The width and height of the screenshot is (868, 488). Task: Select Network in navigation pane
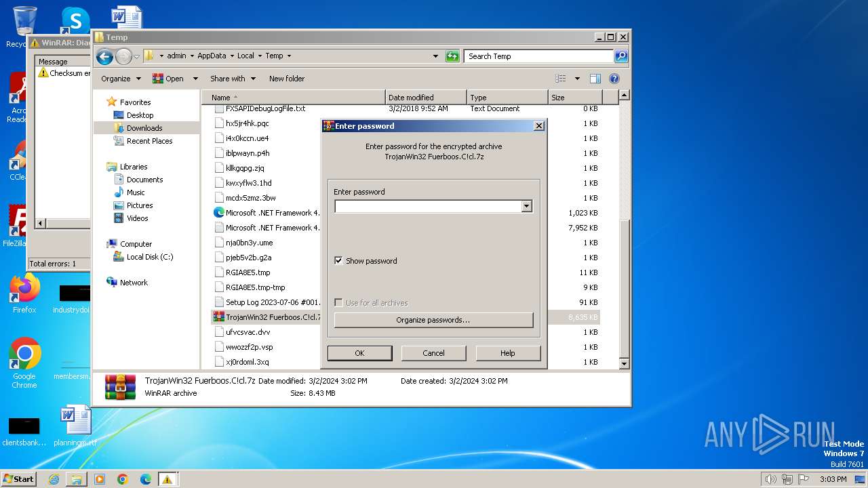point(134,283)
